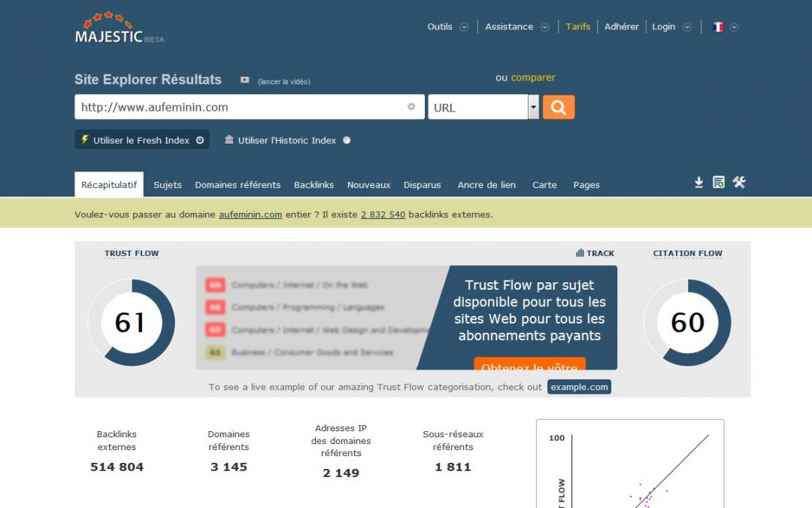Screen dimensions: 812x508
Task: Open the Ancre de lien tab
Action: [x=486, y=185]
